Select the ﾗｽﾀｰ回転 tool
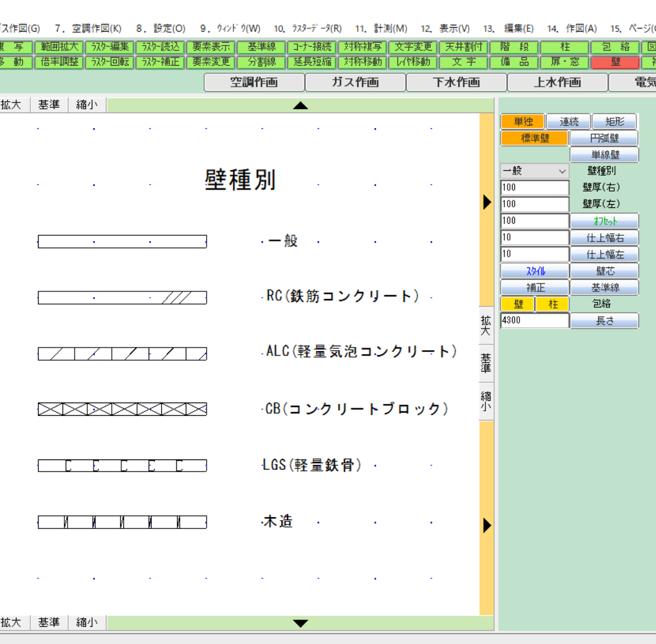The image size is (656, 644). point(110,63)
